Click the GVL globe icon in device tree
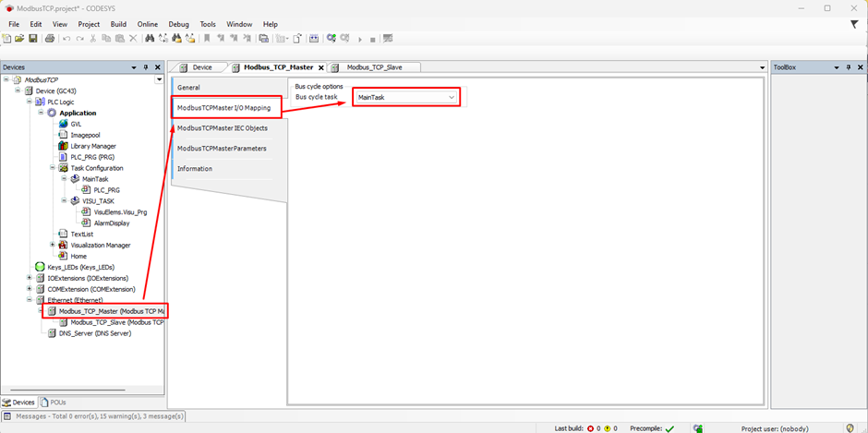Image resolution: width=868 pixels, height=433 pixels. tap(63, 124)
